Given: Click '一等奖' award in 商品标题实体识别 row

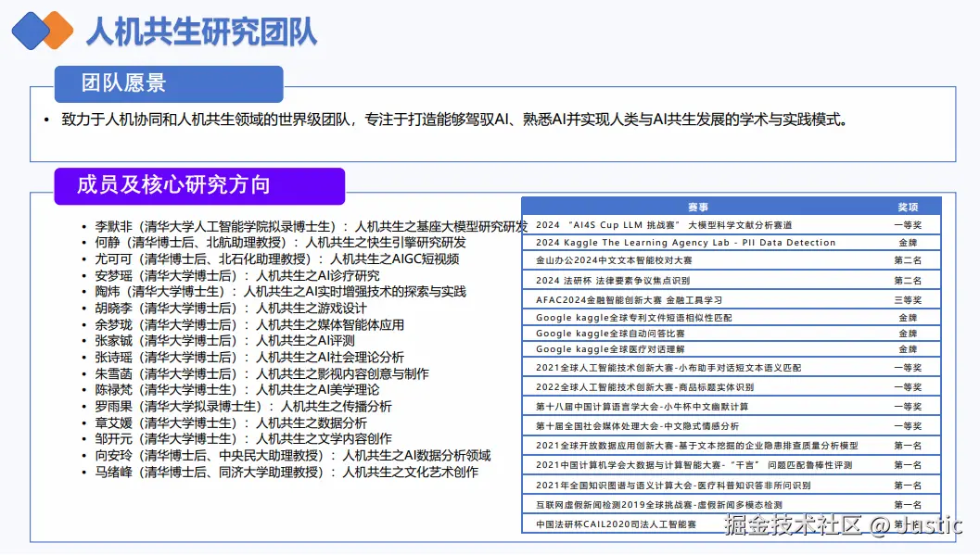Looking at the screenshot, I should click(908, 387).
